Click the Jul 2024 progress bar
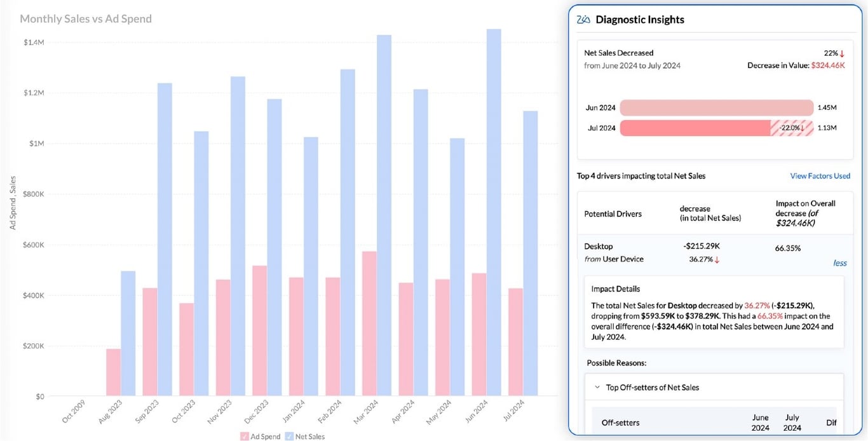Viewport: 868px width, 441px height. coord(699,128)
